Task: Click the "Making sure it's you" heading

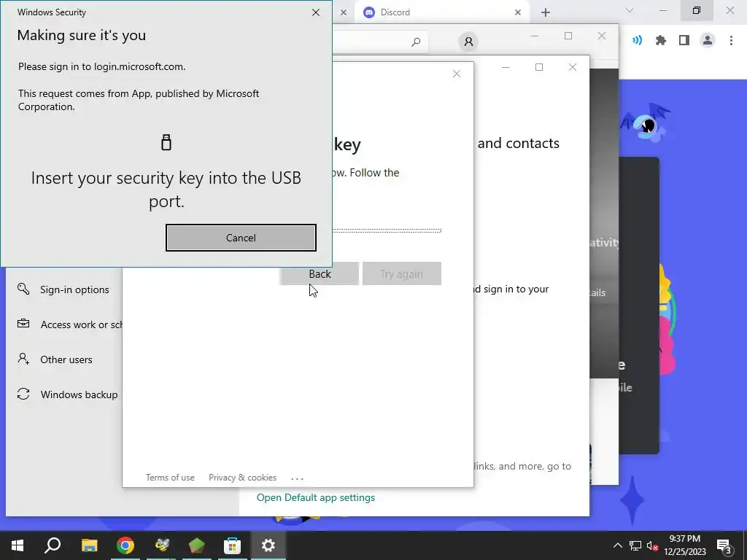Action: tap(82, 35)
